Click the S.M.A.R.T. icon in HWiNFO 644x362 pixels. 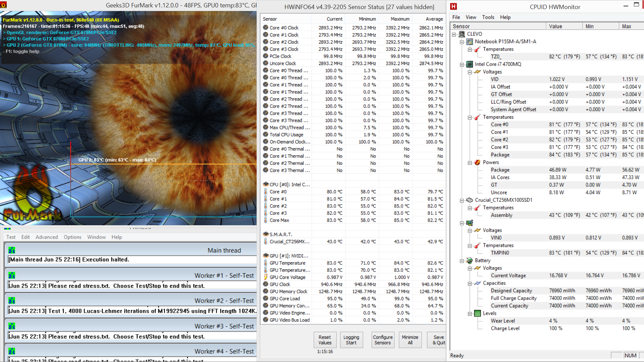click(x=266, y=234)
